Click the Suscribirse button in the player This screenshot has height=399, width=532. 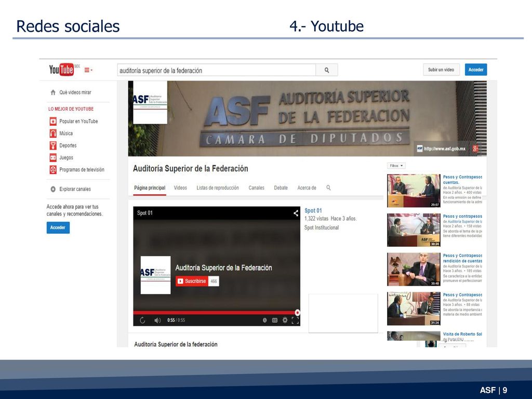coord(192,281)
